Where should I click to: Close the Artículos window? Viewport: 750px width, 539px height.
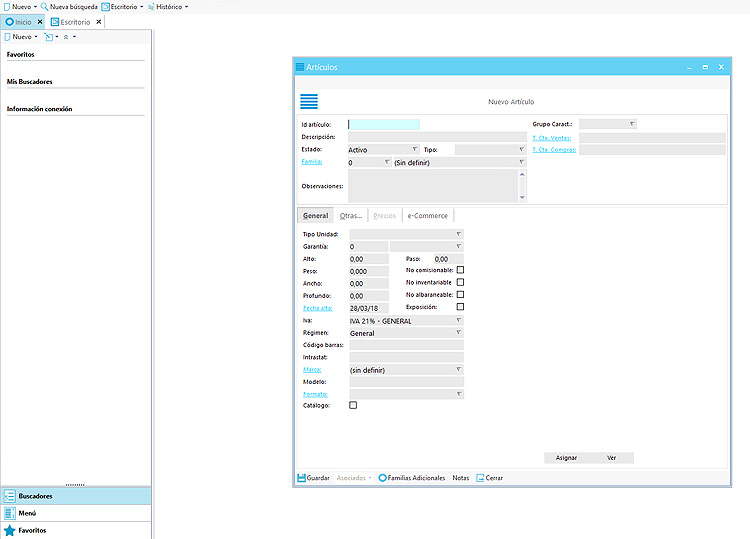721,67
